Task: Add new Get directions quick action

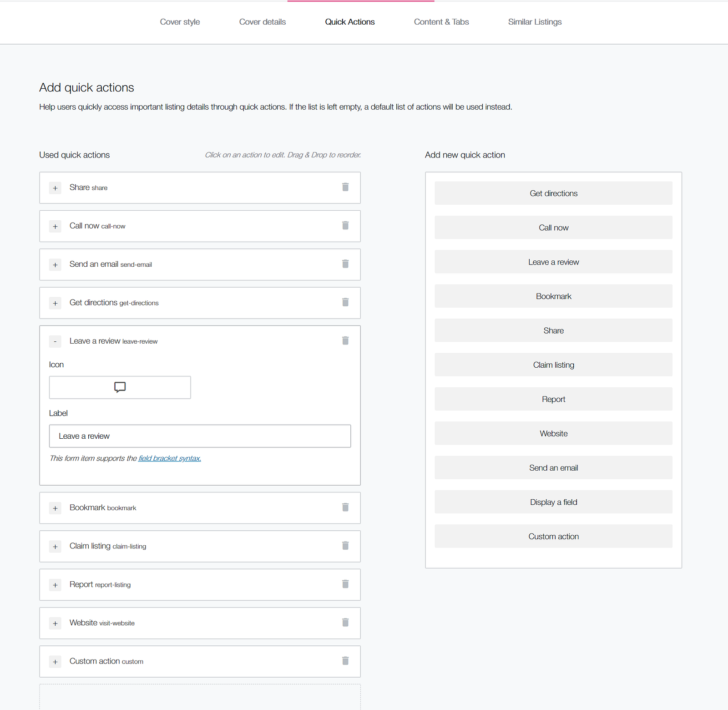Action: [553, 193]
